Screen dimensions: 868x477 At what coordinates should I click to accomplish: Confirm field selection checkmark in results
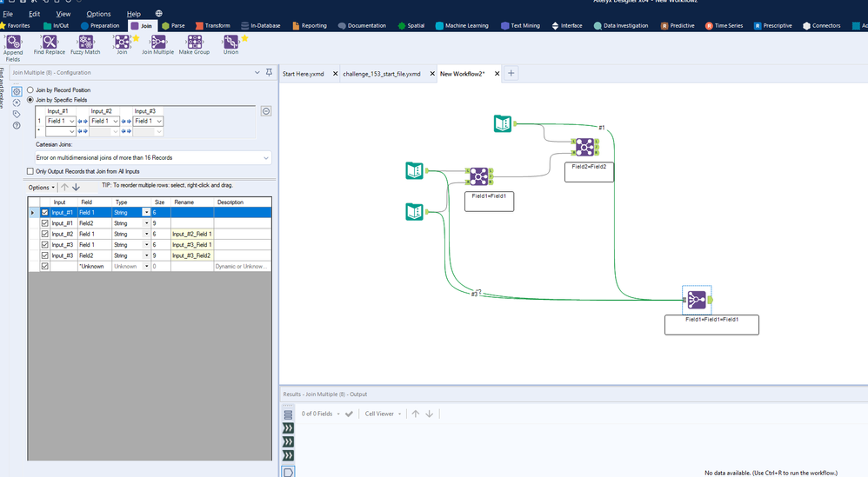coord(349,414)
